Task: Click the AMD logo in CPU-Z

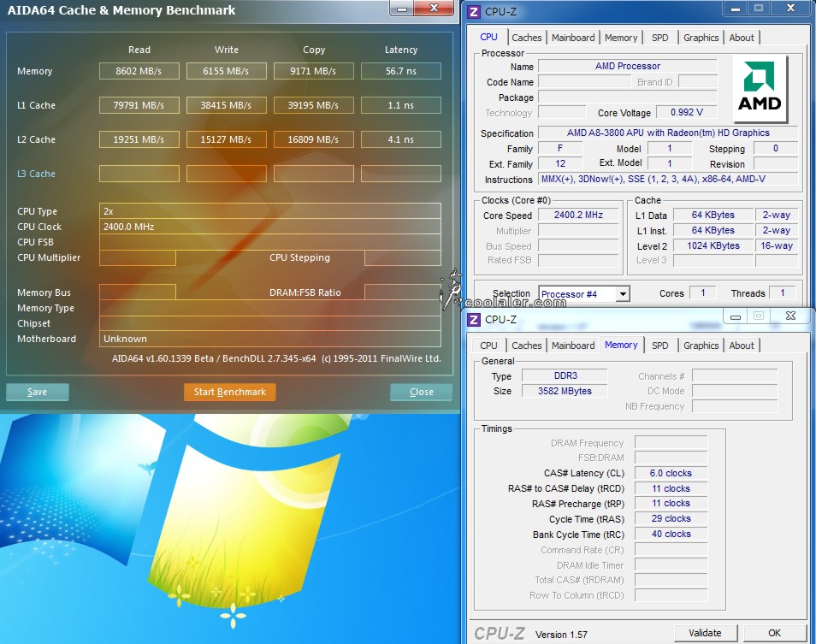Action: click(760, 89)
